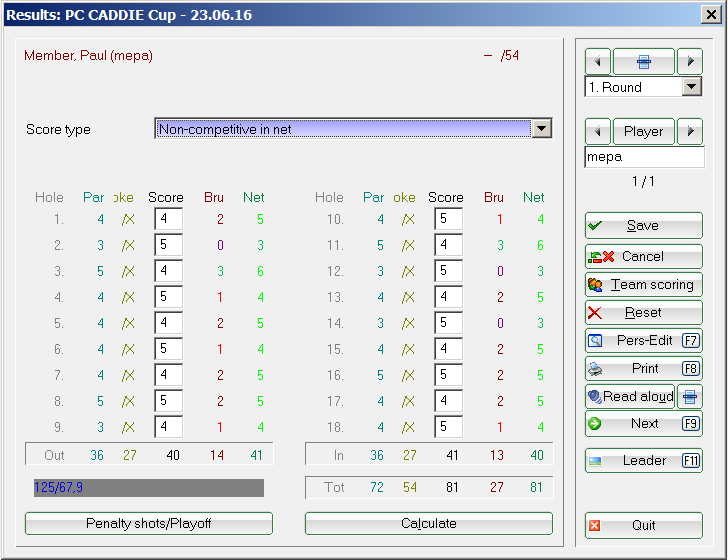Click the score field for hole 11

click(x=448, y=245)
